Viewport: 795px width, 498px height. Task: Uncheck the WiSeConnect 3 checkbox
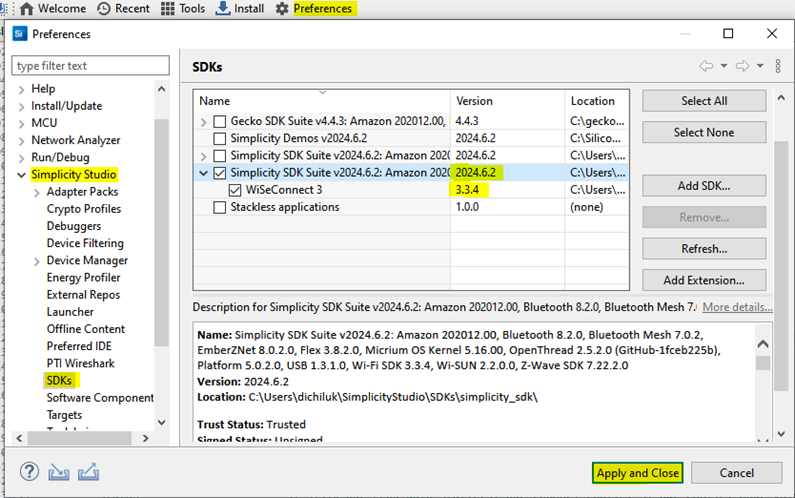[x=235, y=190]
